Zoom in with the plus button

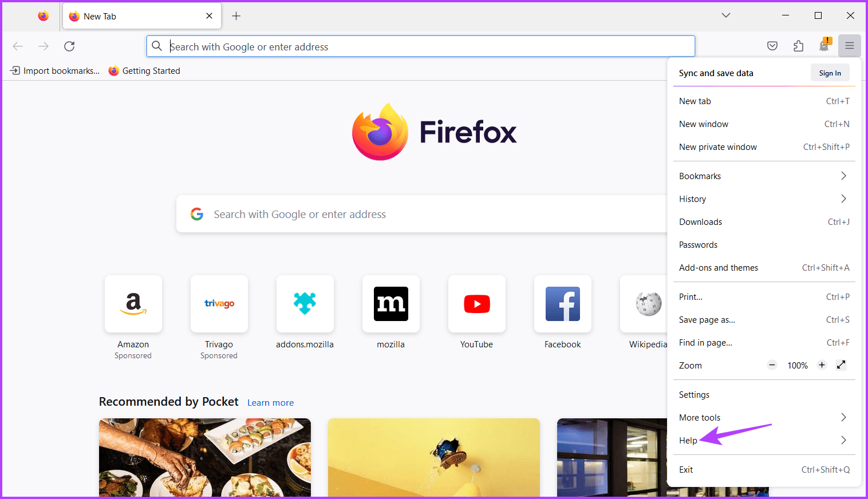[822, 365]
